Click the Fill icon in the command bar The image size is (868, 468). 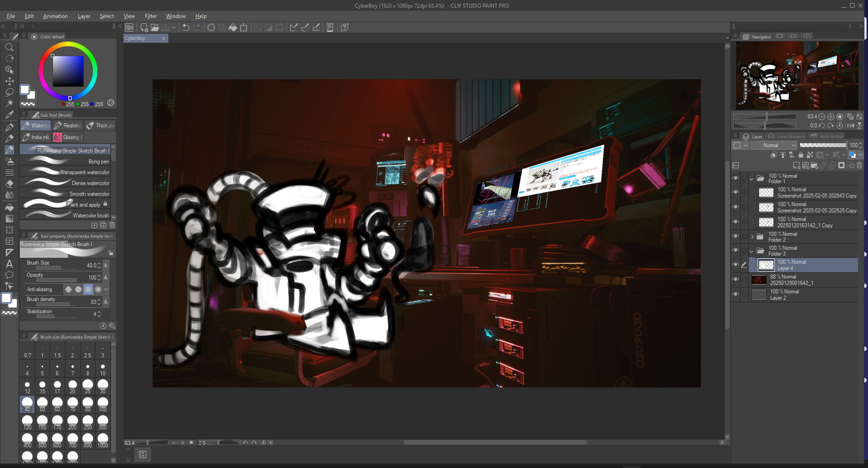pos(233,27)
